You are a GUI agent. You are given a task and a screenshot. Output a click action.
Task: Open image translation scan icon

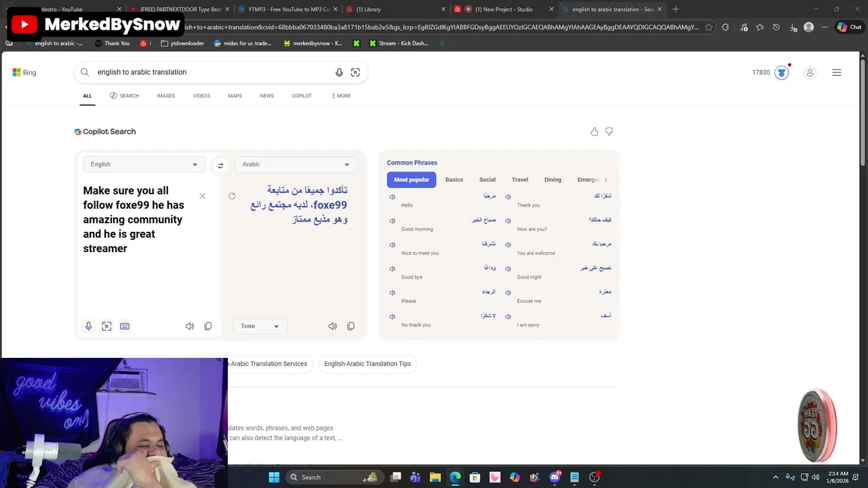tap(106, 326)
